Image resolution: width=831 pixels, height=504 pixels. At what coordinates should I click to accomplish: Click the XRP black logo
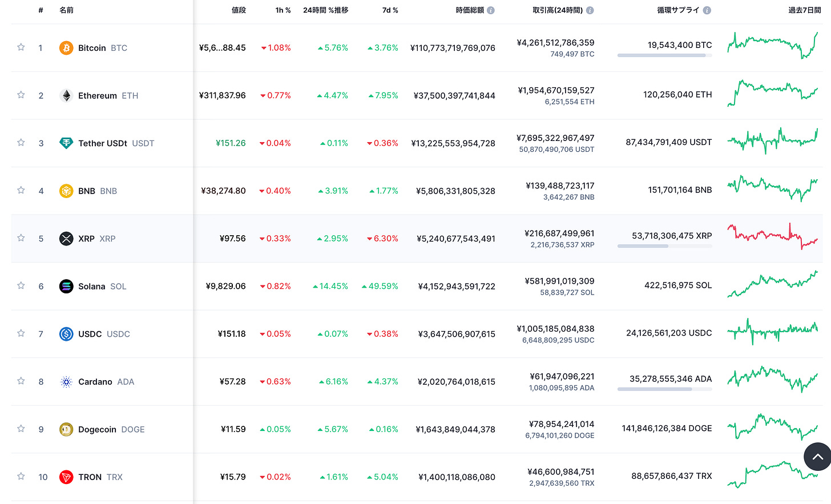click(x=66, y=239)
